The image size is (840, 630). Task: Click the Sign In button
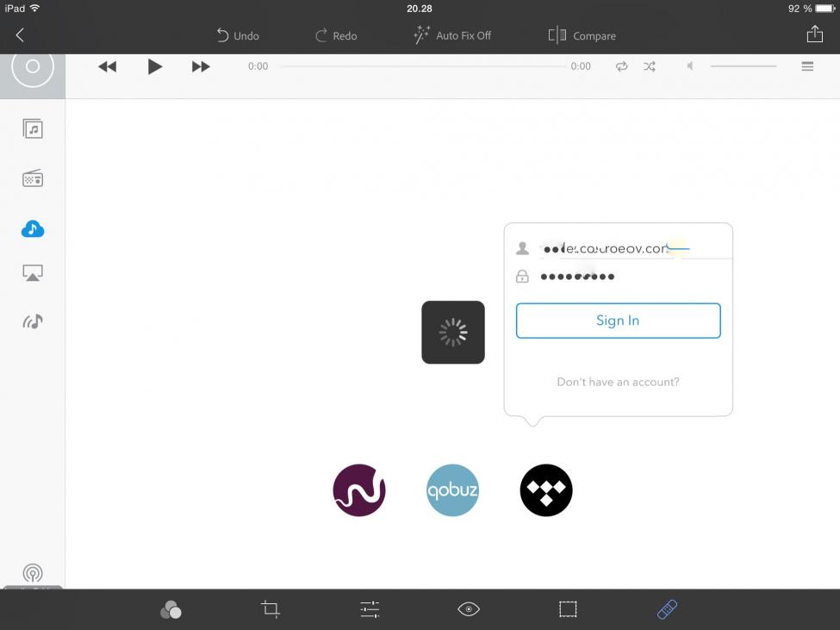coord(619,321)
